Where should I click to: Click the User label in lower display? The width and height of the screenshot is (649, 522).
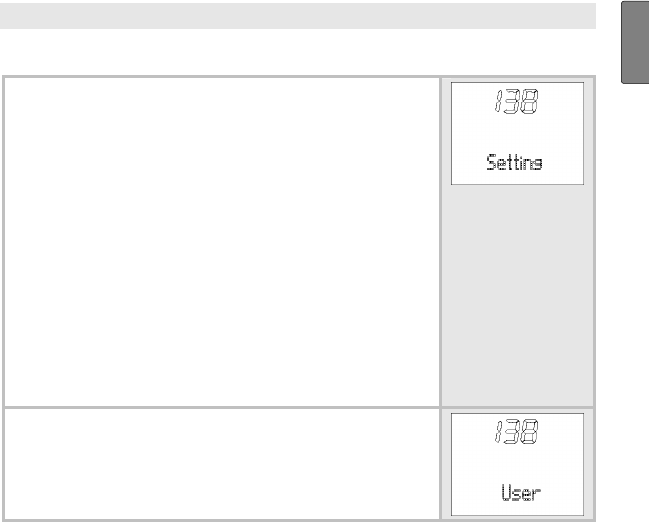[x=521, y=493]
